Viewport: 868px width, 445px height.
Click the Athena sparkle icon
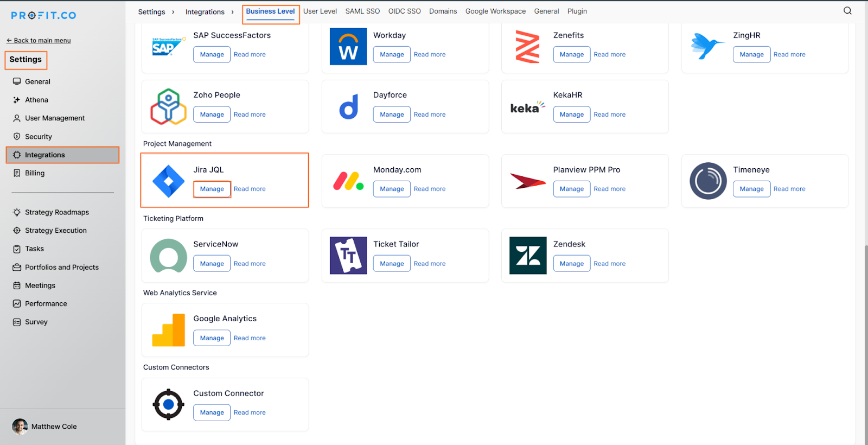coord(17,100)
